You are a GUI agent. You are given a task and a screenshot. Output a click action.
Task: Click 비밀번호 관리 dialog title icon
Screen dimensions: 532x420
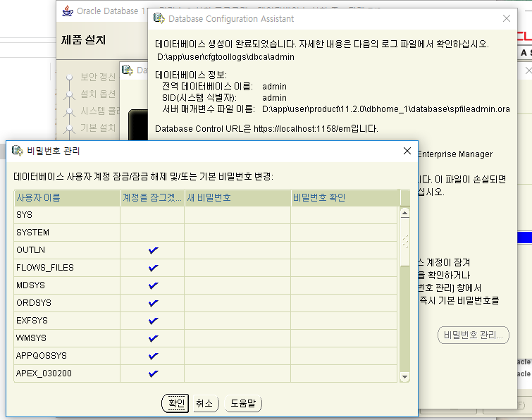(18, 151)
